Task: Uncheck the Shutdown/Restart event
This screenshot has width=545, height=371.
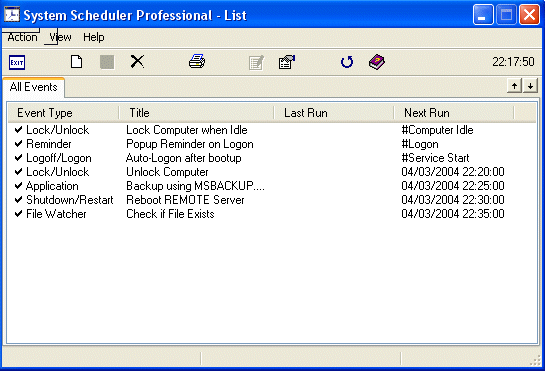Action: 18,200
